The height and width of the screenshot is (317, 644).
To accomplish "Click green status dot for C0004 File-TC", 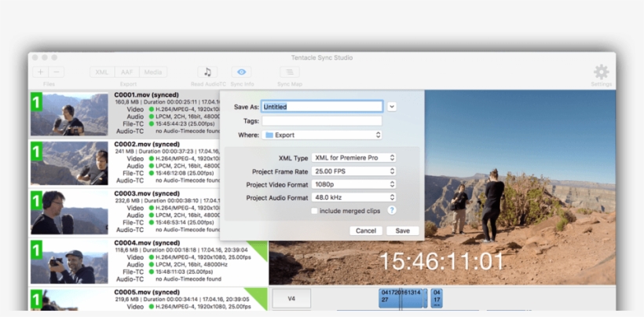I will click(151, 272).
